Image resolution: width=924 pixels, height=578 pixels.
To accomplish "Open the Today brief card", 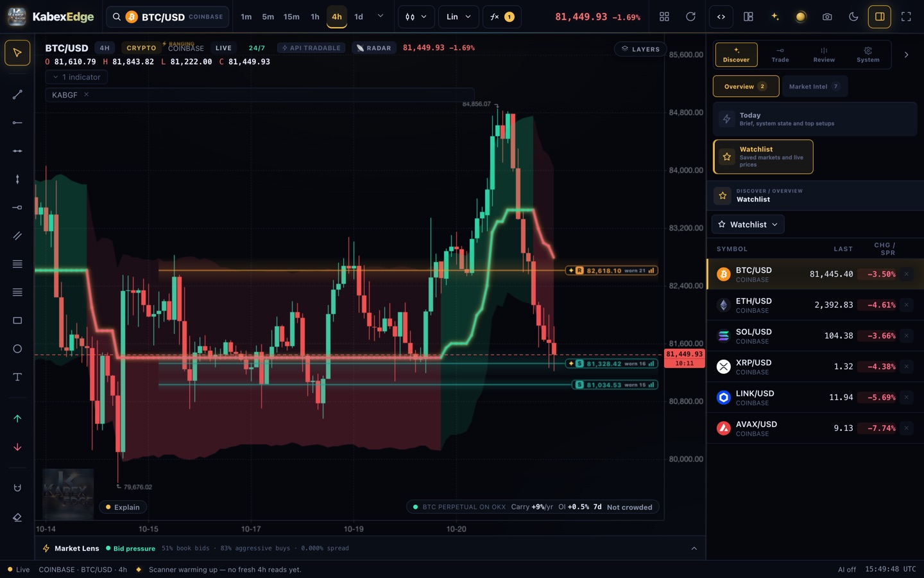I will (x=815, y=119).
